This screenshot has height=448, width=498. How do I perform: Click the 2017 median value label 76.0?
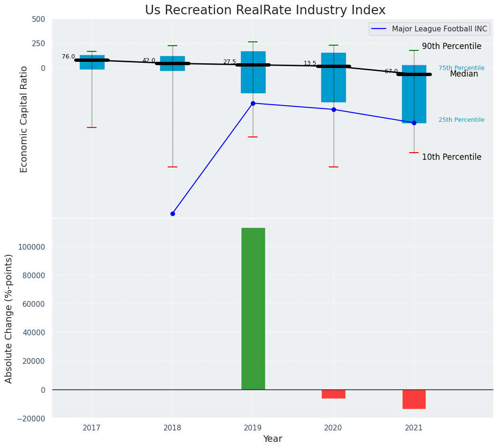tap(68, 57)
